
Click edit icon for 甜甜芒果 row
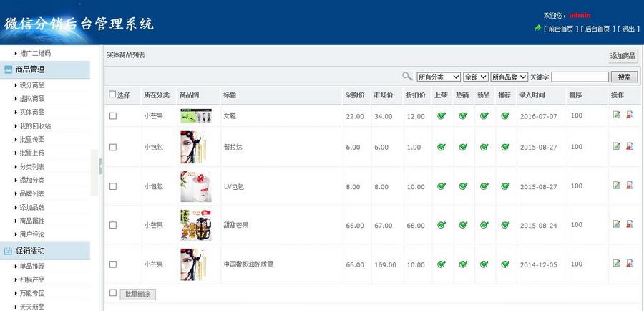coord(616,224)
